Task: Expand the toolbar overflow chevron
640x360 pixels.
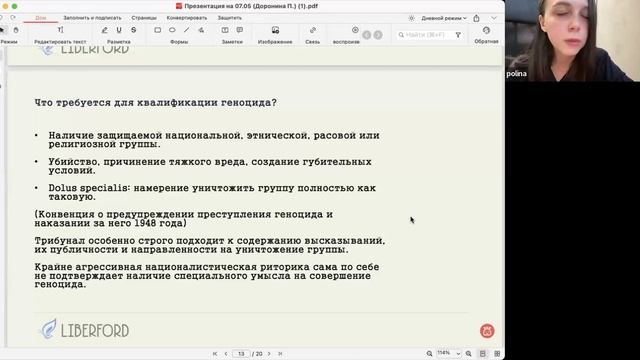Action: [494, 18]
